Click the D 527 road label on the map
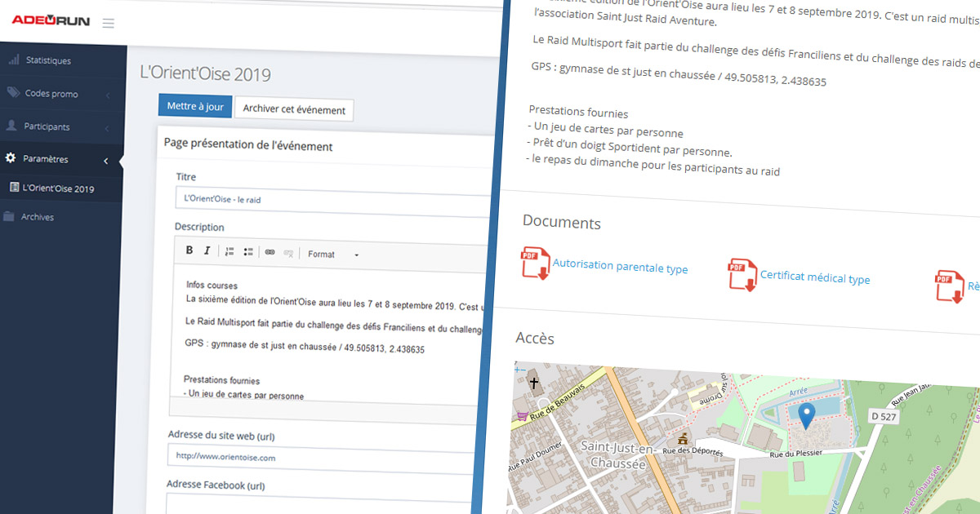 point(884,417)
